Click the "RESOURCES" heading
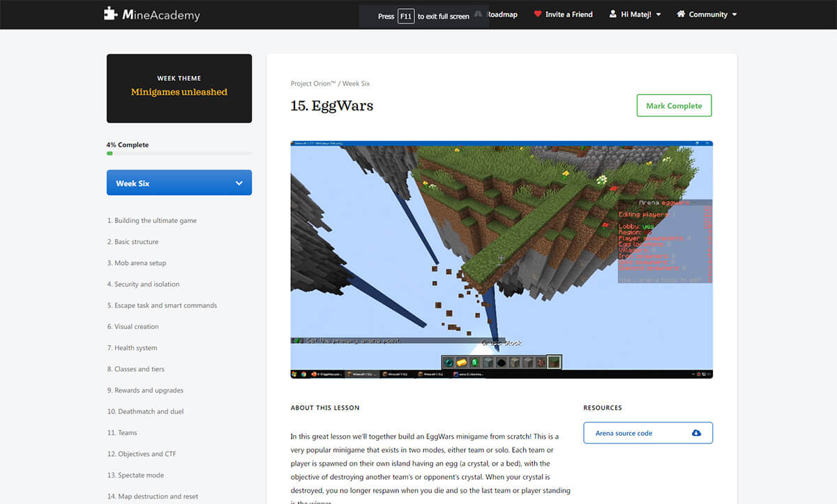This screenshot has height=504, width=837. click(x=603, y=408)
